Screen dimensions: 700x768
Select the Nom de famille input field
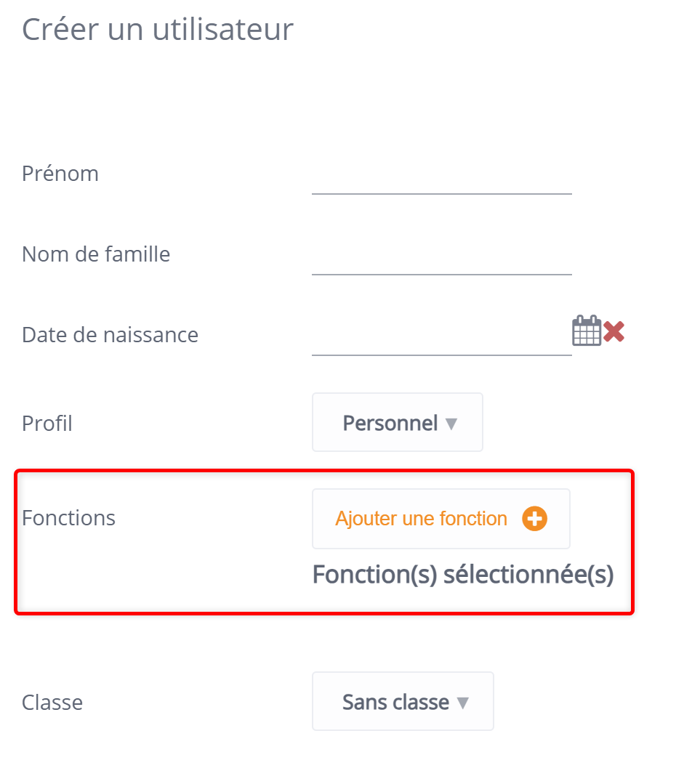tap(440, 267)
